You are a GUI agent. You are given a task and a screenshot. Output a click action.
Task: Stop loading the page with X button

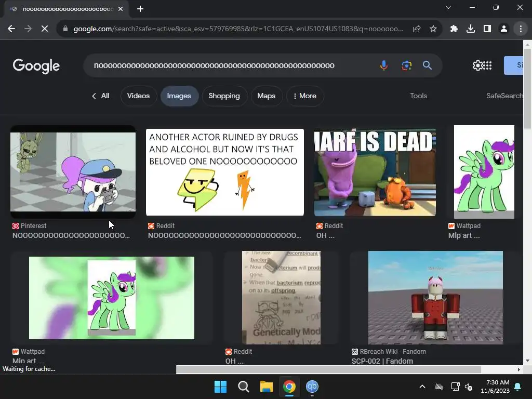pos(45,29)
